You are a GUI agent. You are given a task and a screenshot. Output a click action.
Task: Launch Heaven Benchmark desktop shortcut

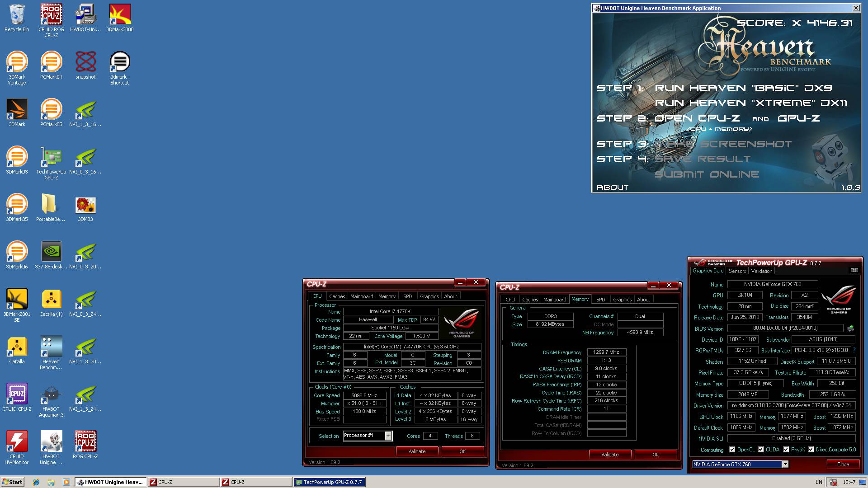[51, 353]
